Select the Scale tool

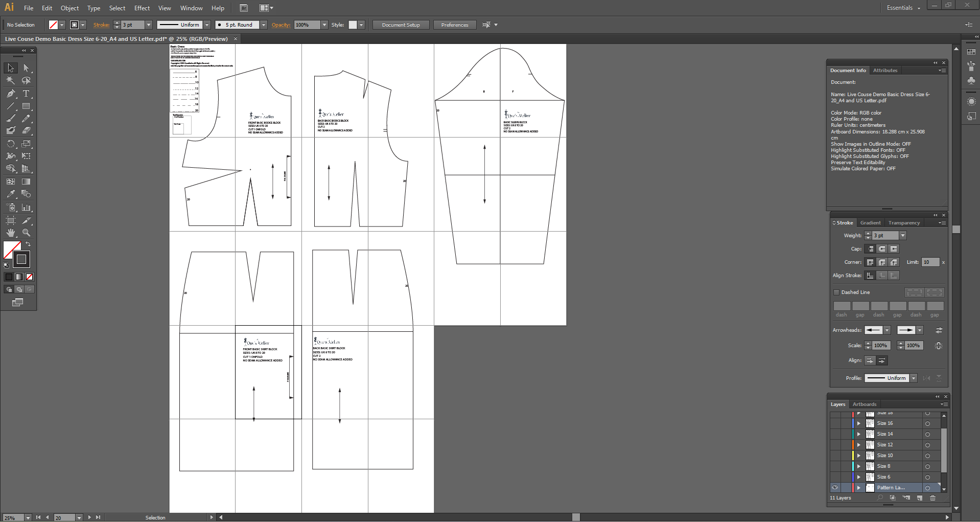(x=26, y=144)
